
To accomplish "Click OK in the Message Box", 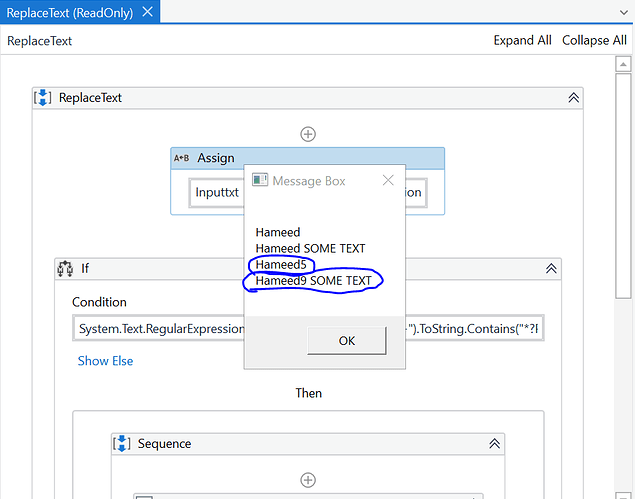I will 346,341.
